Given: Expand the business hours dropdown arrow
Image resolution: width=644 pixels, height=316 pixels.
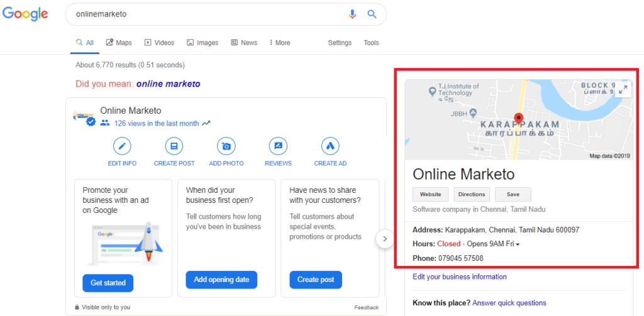Looking at the screenshot, I should point(518,244).
